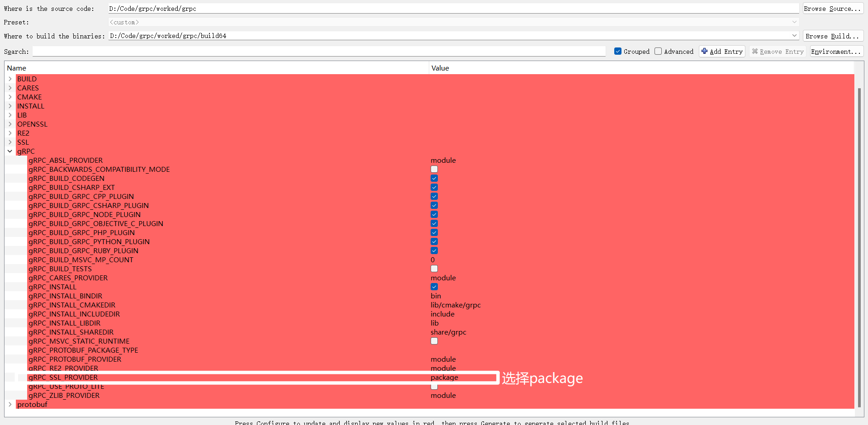This screenshot has height=425, width=868.
Task: Select gRPC_INSTALL_INCLUDEDIR entry name
Action: click(x=74, y=314)
